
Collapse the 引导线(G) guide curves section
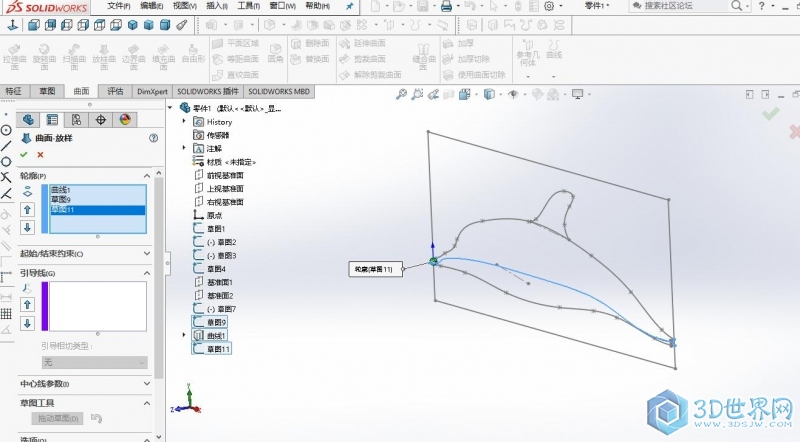coord(147,273)
